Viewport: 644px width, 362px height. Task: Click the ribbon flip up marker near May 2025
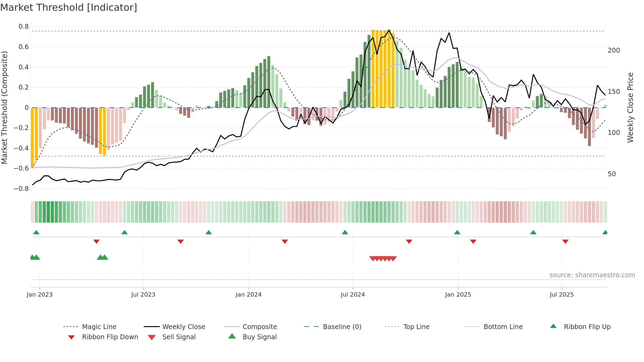point(533,232)
